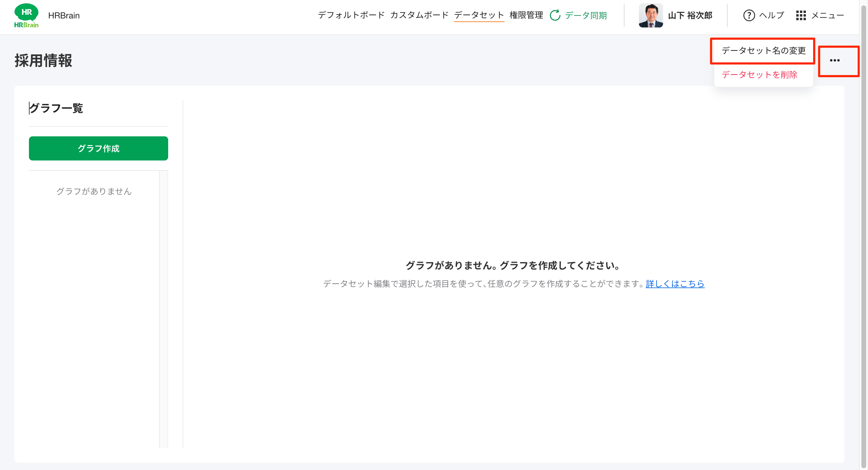Screen dimensions: 868x470
Task: Click the avatar photo of 山下 裕次郎
Action: (651, 15)
